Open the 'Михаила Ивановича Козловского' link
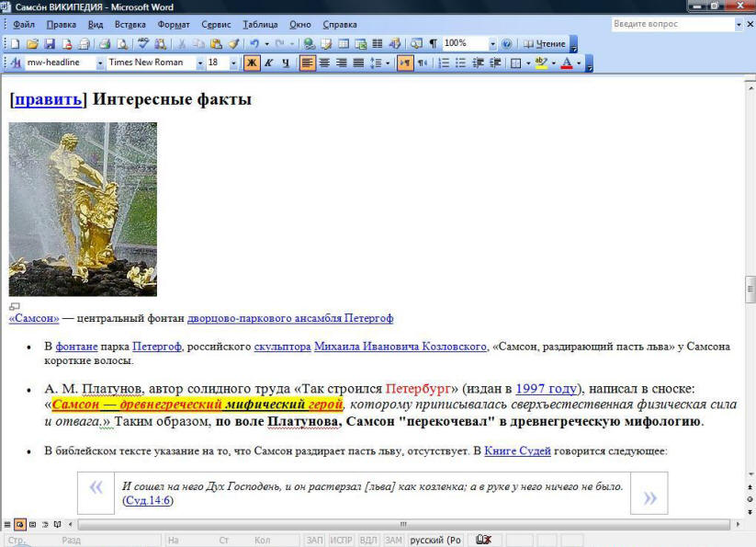Viewport: 756px width, 547px height. 401,347
